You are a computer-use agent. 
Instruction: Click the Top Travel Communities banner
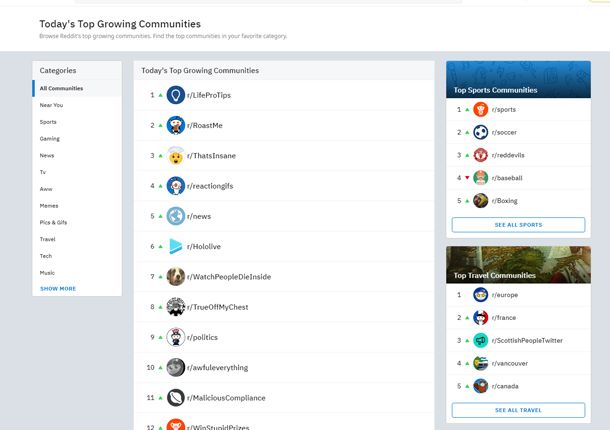(x=518, y=265)
